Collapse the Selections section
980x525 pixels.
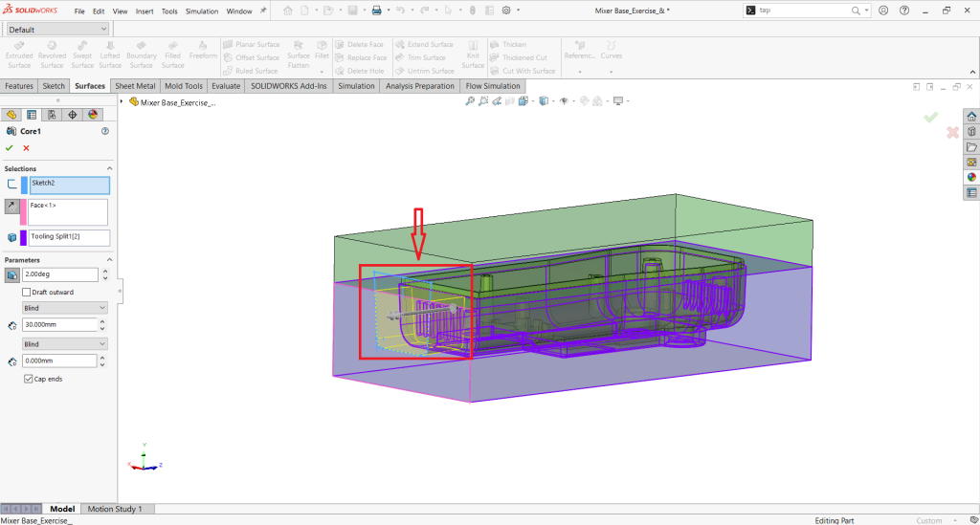pyautogui.click(x=108, y=168)
